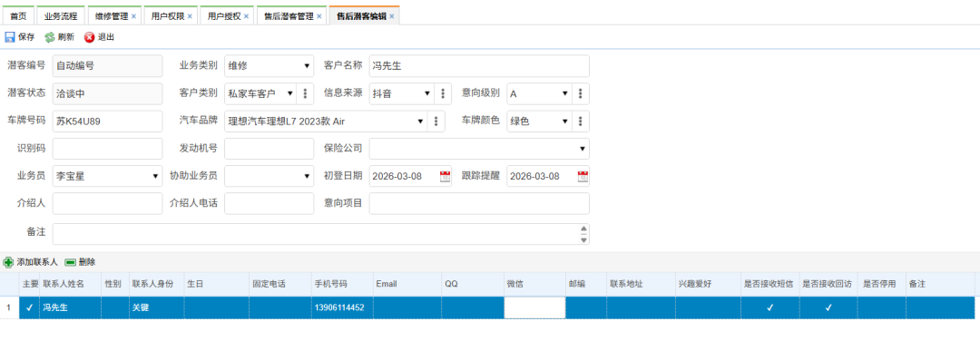Screen dimensions: 980x341
Task: Toggle 是否接收回访 check for 冯先生 row
Action: pyautogui.click(x=828, y=307)
